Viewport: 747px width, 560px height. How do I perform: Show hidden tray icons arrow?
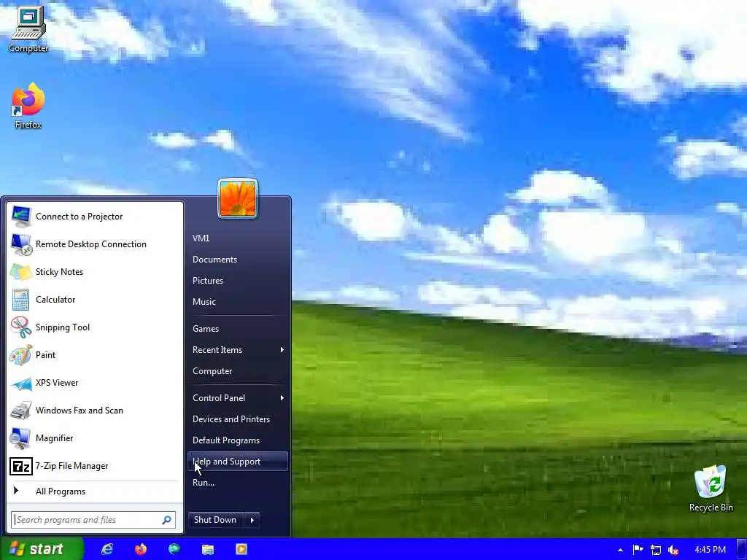620,550
